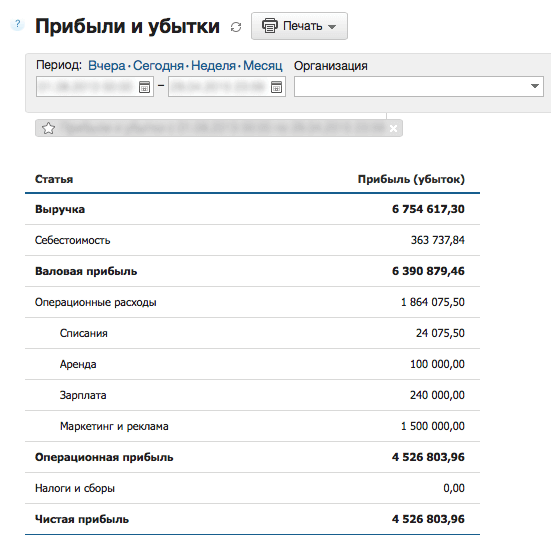
Task: Select the Операционные расходы row label
Action: tap(96, 302)
